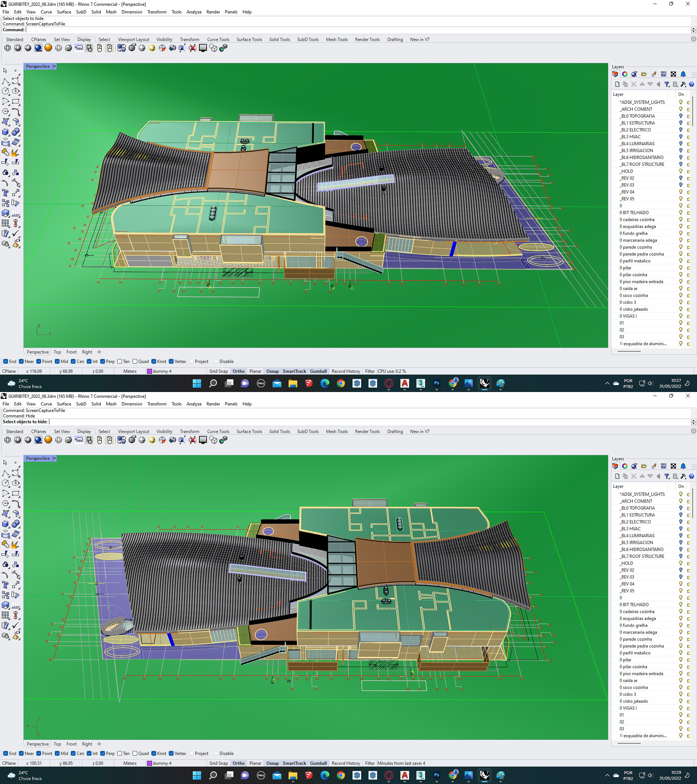Image resolution: width=697 pixels, height=784 pixels.
Task: Open the Perspective viewport title dropdown arrow in top window
Action: [x=54, y=66]
